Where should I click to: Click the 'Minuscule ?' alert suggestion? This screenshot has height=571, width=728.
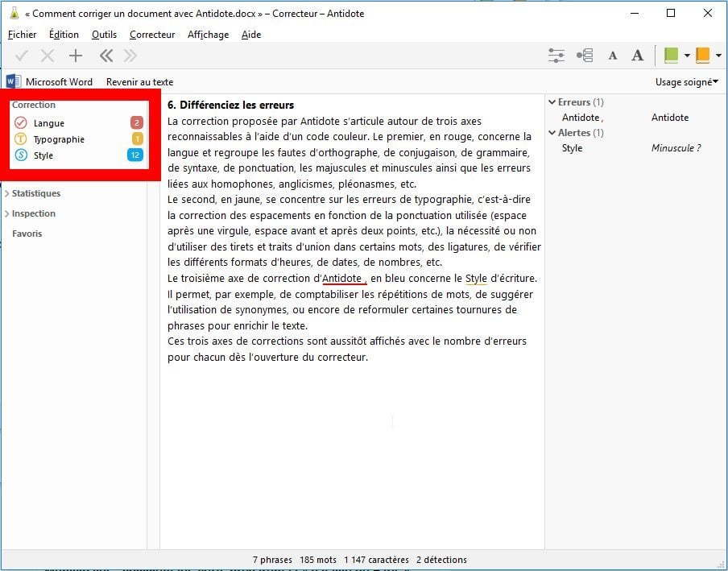[x=676, y=148]
